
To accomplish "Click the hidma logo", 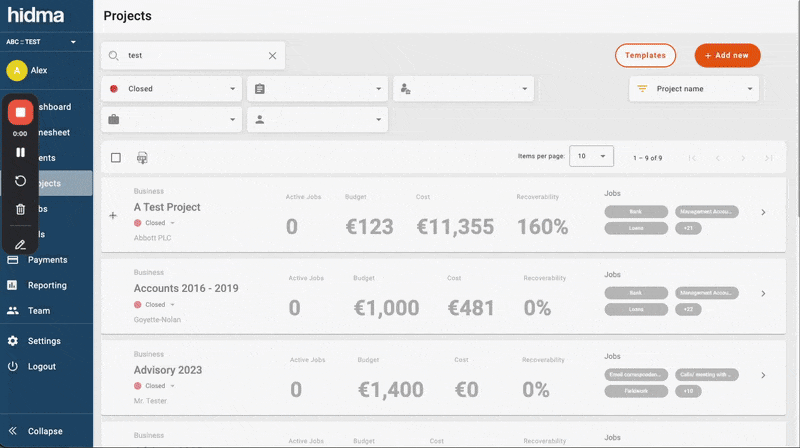I will 36,15.
